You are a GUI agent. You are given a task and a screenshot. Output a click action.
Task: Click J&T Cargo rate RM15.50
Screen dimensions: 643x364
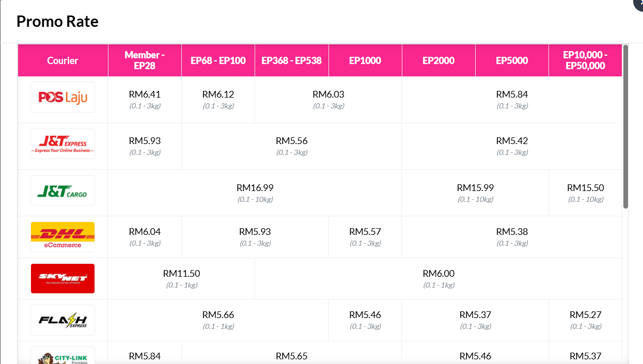586,188
